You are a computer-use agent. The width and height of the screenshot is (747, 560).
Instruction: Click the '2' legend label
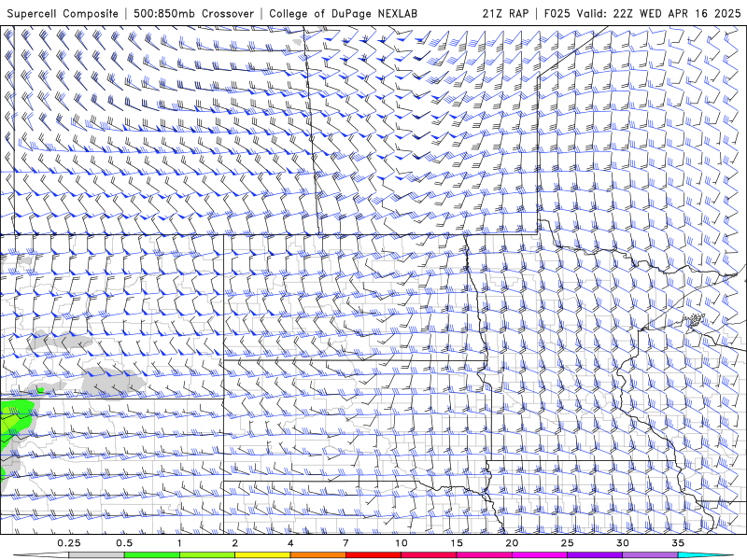[235, 543]
